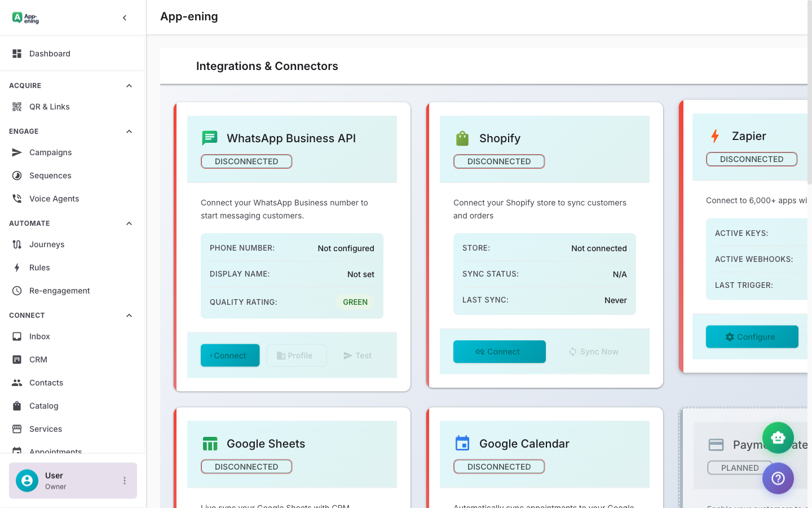Open the Campaigns section
The width and height of the screenshot is (812, 508).
click(x=51, y=152)
